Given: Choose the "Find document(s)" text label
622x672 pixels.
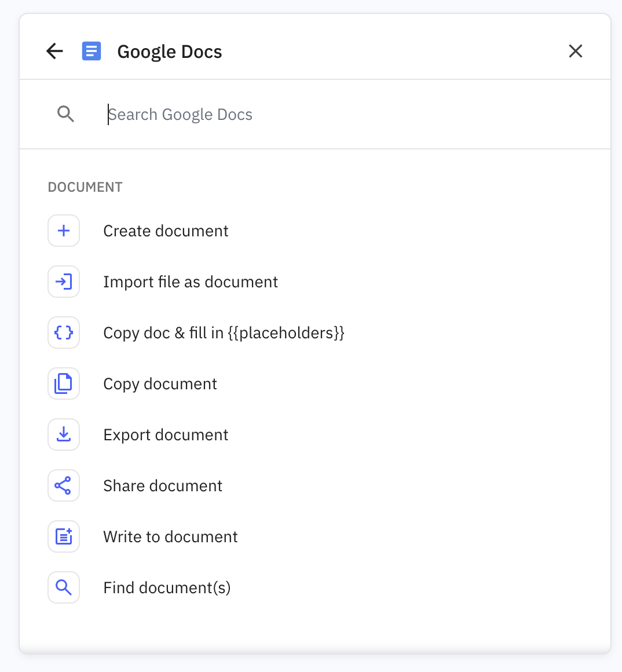Looking at the screenshot, I should pos(167,588).
